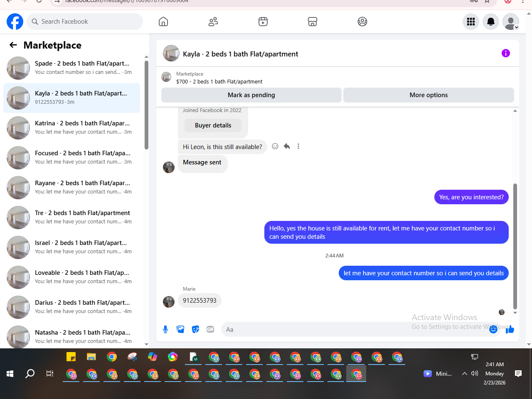Viewport: 532px width, 399px height.
Task: Open the Natasha conversation
Action: click(71, 335)
